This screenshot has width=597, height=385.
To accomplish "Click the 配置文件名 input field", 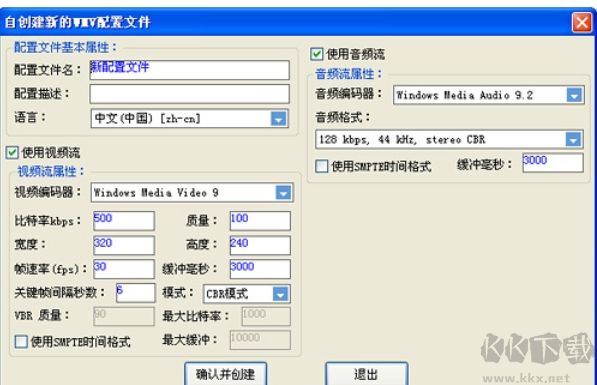I will (190, 70).
